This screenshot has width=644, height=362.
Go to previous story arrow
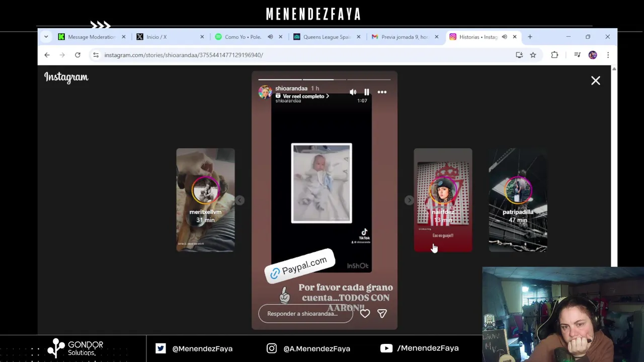pos(240,200)
